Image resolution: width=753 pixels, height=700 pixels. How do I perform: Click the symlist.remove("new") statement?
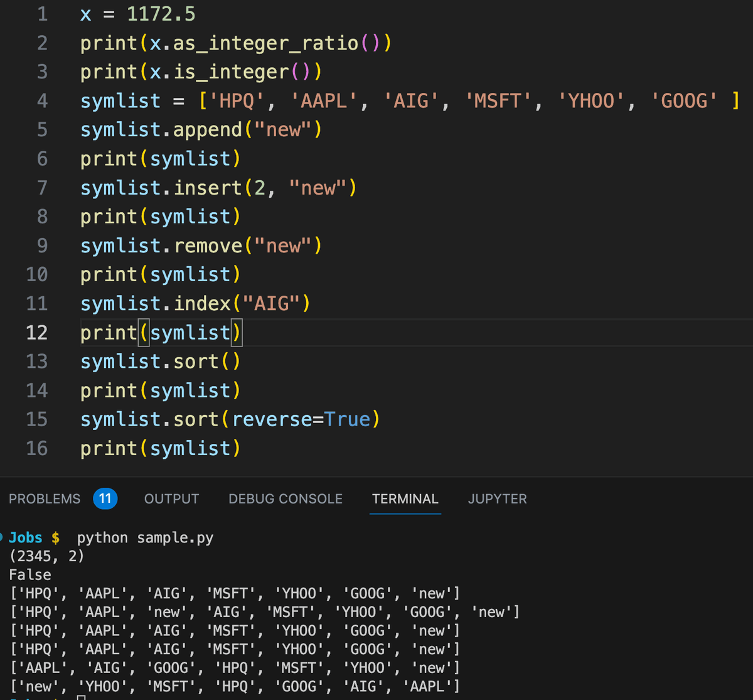click(201, 245)
